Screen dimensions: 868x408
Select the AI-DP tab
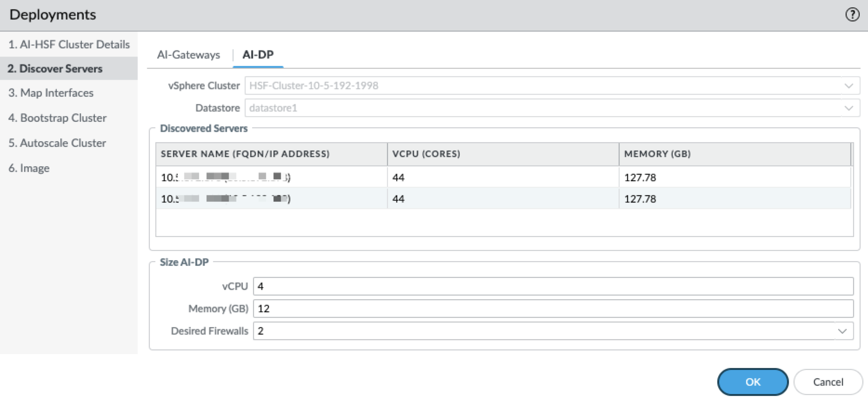(x=258, y=55)
